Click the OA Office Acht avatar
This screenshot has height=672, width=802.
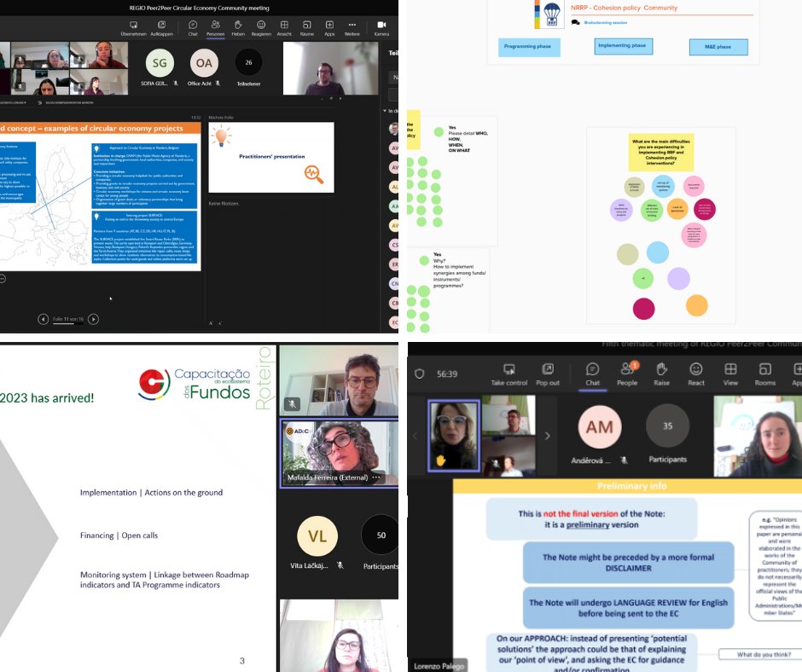click(x=204, y=63)
